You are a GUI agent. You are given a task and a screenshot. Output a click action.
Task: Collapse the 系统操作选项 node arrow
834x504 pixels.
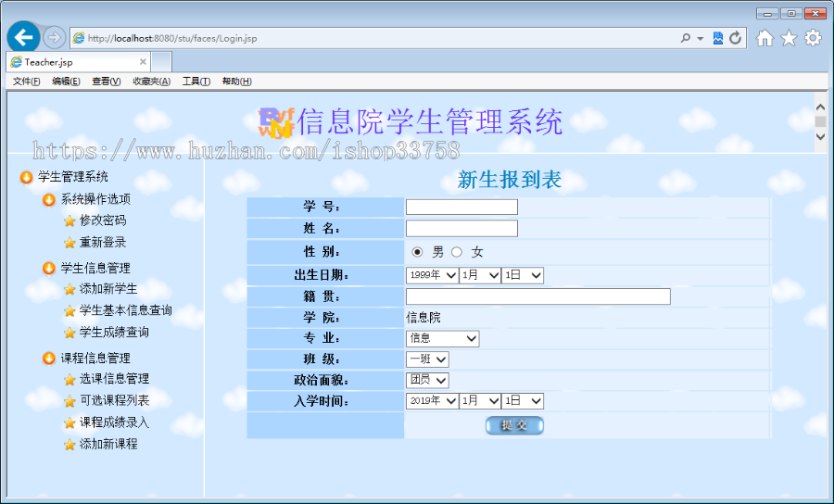click(49, 200)
